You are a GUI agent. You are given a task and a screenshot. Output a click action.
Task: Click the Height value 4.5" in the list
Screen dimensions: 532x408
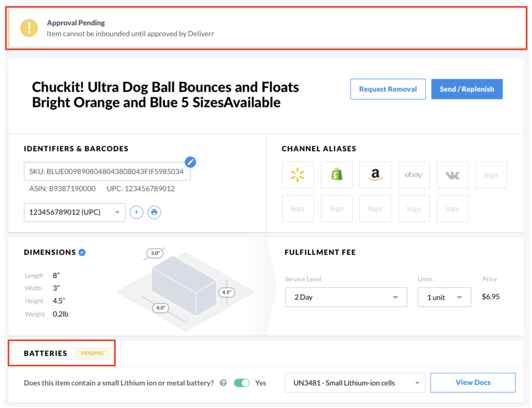pos(59,301)
